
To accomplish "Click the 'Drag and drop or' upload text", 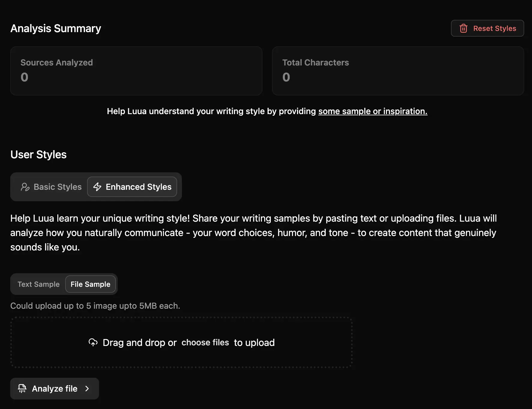I will pyautogui.click(x=140, y=342).
